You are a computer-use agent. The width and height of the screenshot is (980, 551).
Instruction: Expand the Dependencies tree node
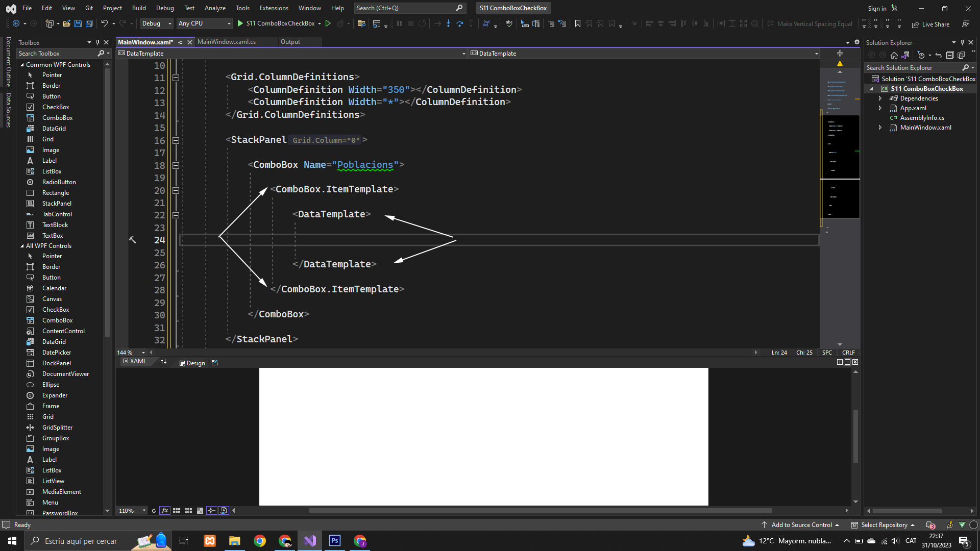pos(880,98)
